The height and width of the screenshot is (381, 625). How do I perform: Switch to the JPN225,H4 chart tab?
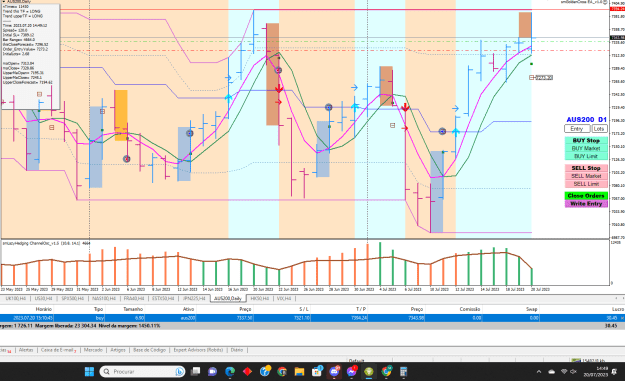click(194, 299)
